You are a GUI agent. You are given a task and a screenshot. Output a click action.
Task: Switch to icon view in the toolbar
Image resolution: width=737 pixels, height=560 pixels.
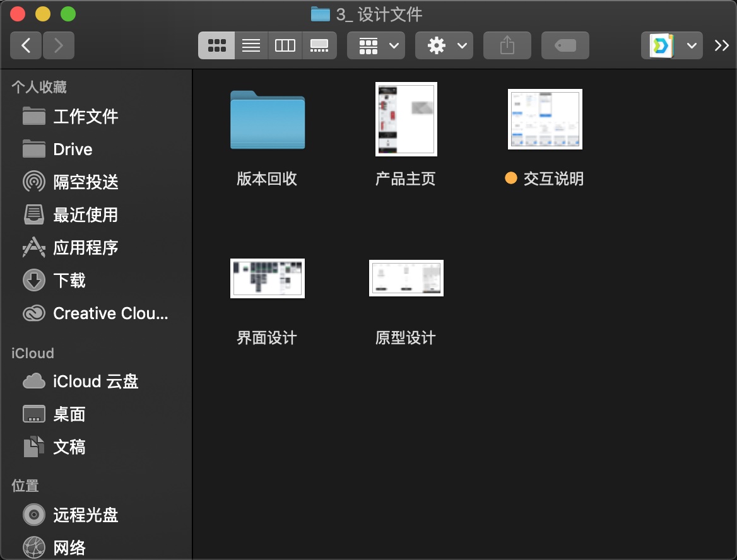pyautogui.click(x=216, y=45)
